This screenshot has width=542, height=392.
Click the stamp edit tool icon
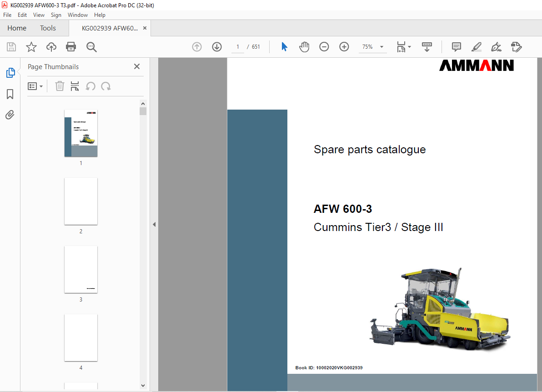coord(516,47)
